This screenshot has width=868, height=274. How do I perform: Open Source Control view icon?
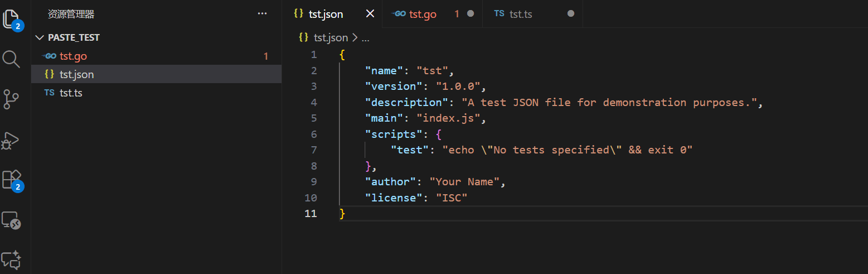(12, 99)
